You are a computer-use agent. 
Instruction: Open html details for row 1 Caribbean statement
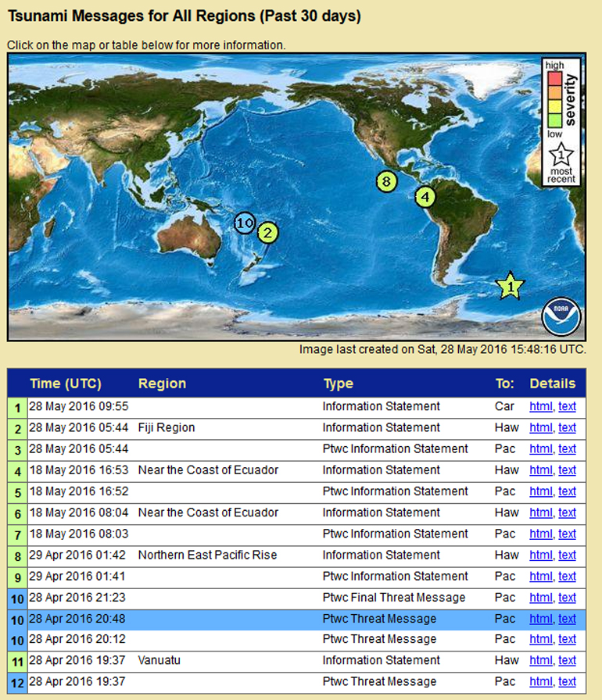(540, 406)
